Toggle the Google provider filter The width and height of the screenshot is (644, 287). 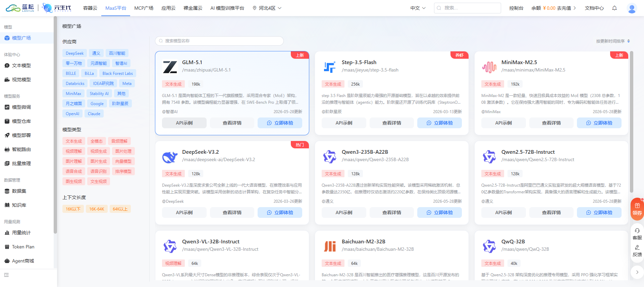(x=97, y=103)
